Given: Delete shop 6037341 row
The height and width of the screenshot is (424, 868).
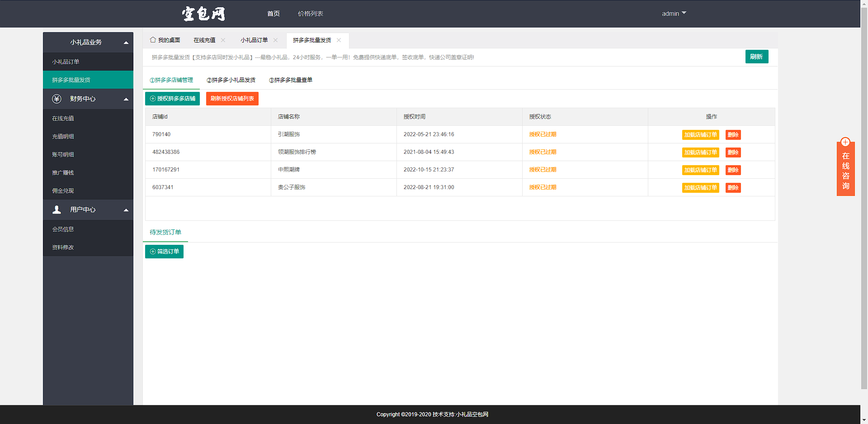Looking at the screenshot, I should tap(733, 188).
